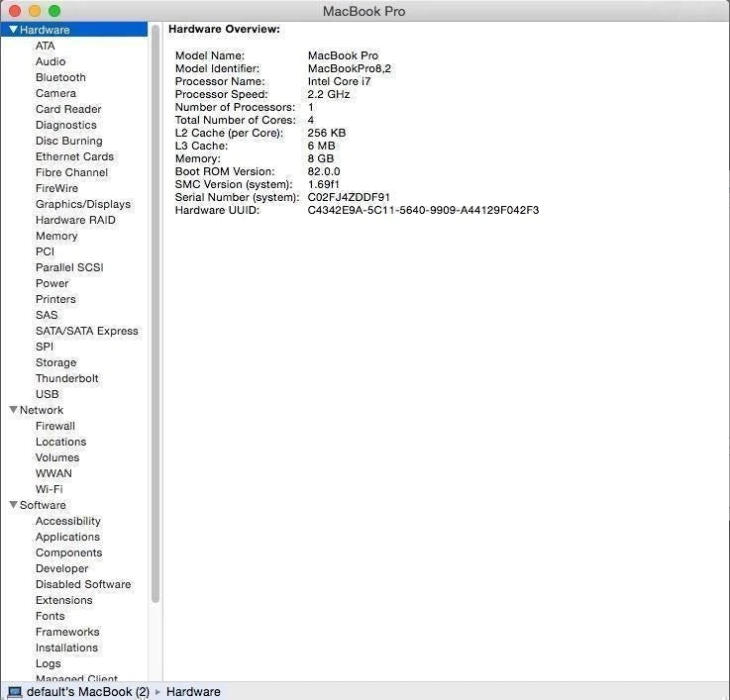Select the Serial Number value text
Image resolution: width=730 pixels, height=700 pixels.
coord(349,197)
